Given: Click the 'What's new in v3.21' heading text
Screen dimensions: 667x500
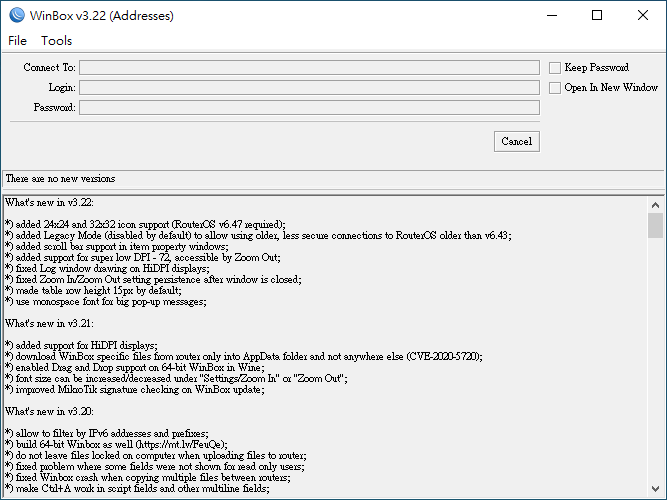Looking at the screenshot, I should (49, 324).
